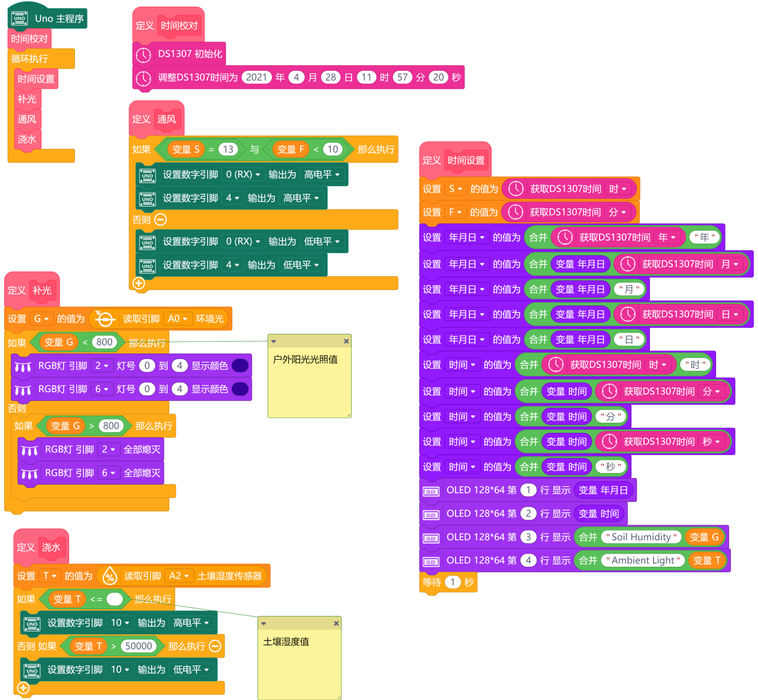Image resolution: width=758 pixels, height=700 pixels.
Task: Click the minus icon on the 变量 T > 50000 row
Action: [215, 646]
